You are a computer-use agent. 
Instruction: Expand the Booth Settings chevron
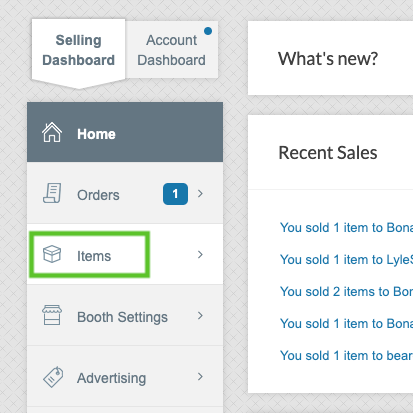[200, 316]
